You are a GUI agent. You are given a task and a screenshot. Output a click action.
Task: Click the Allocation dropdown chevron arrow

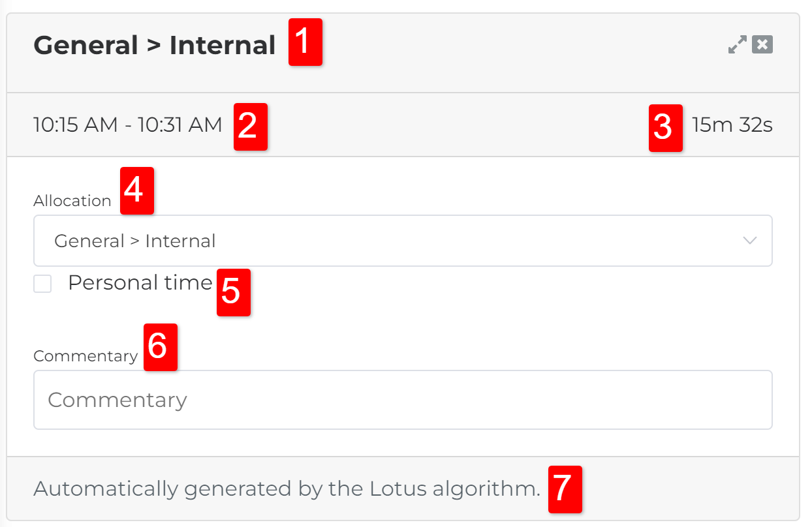(749, 241)
